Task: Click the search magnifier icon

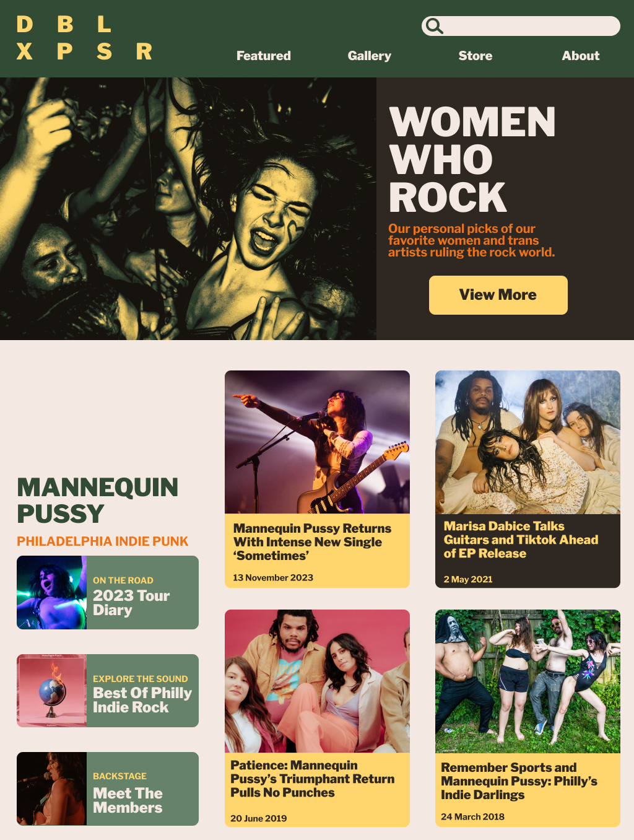Action: pos(435,26)
